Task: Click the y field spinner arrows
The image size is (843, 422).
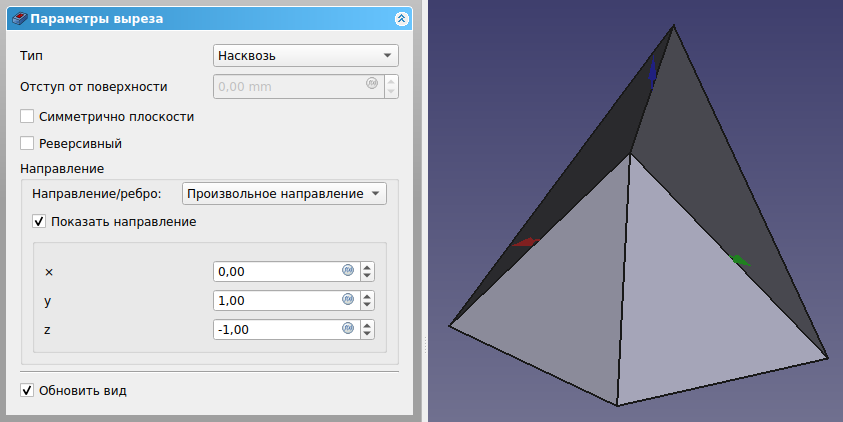Action: (367, 301)
